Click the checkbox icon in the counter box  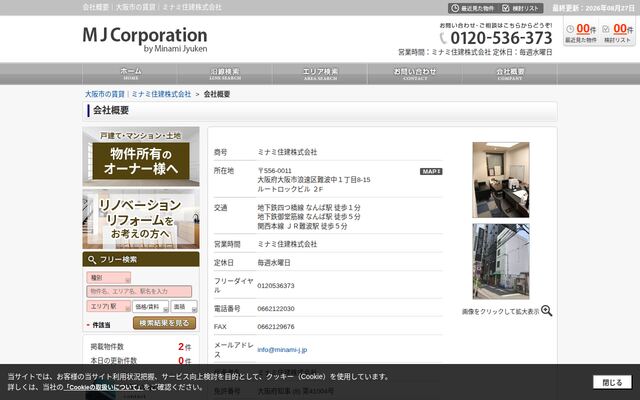pos(606,29)
